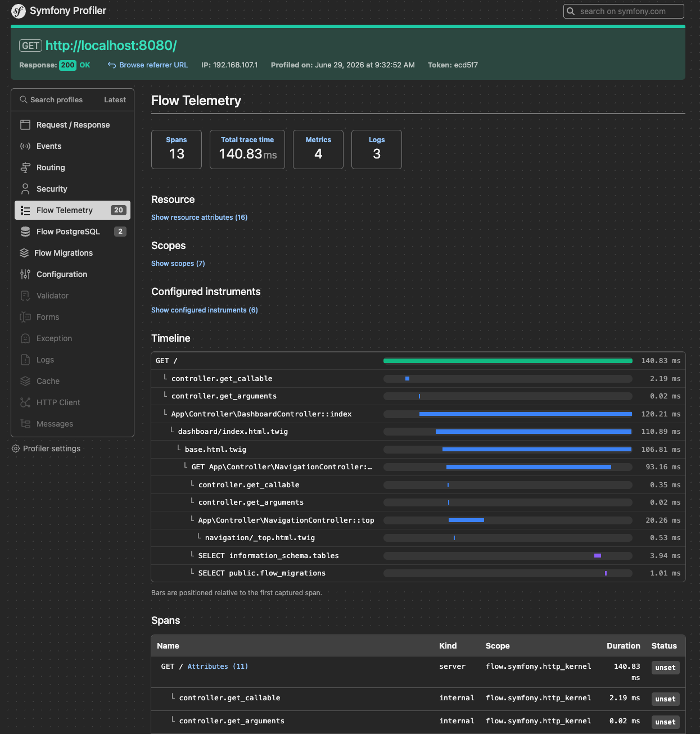This screenshot has height=734, width=700.
Task: Click the Cache stack icon
Action: pos(25,381)
